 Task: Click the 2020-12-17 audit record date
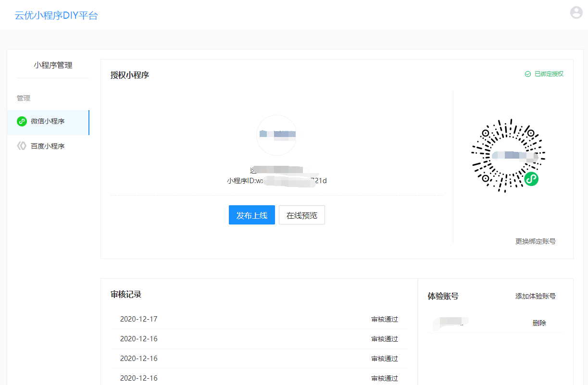point(139,319)
